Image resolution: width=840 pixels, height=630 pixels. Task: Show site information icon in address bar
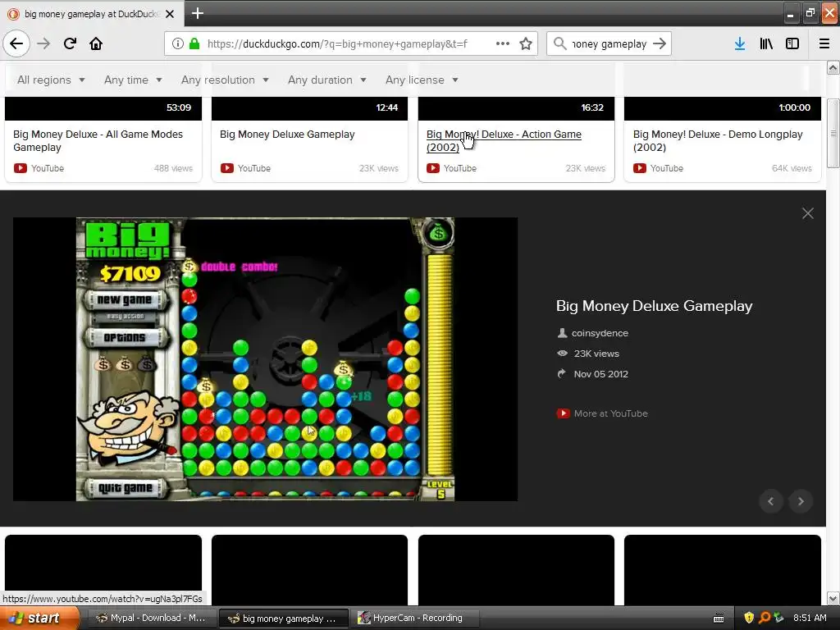point(178,43)
